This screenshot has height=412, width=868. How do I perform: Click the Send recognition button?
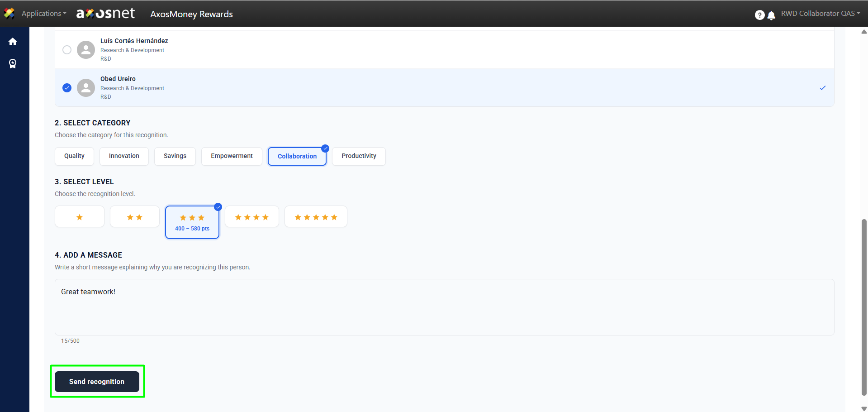pos(97,382)
